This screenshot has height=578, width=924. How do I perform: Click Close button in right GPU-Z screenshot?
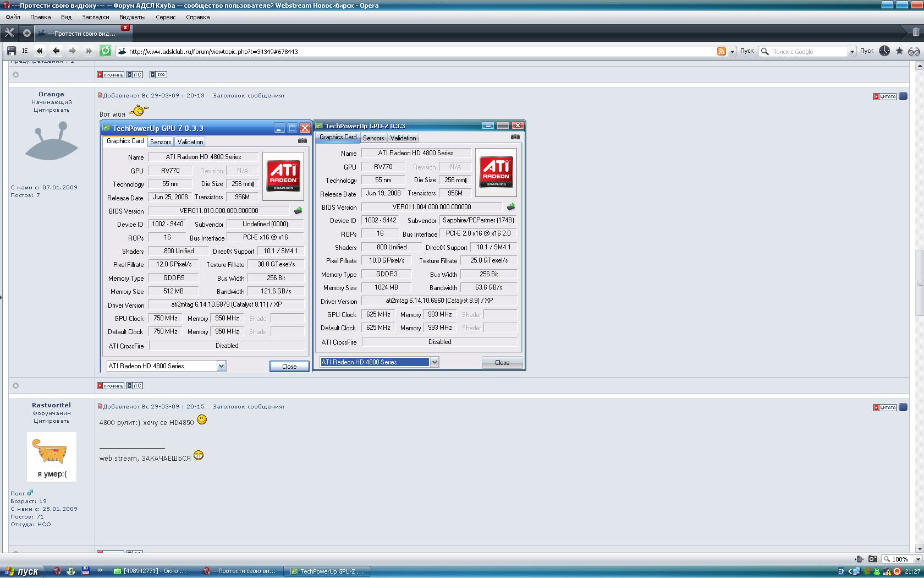502,362
